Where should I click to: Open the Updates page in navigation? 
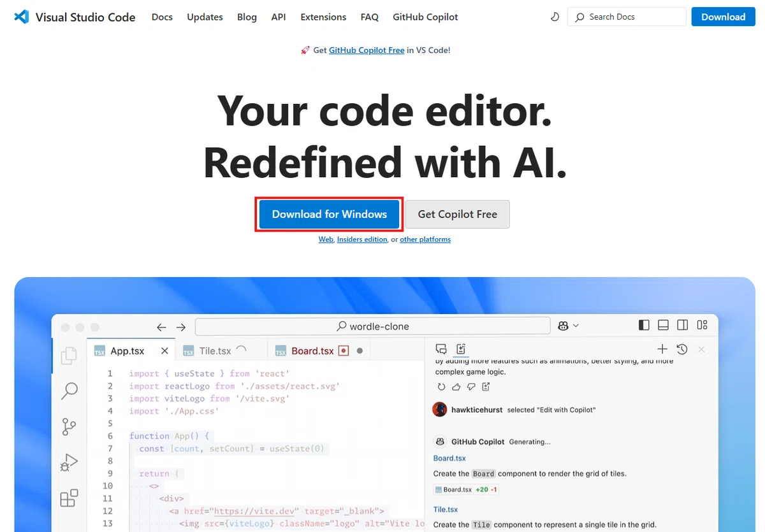[205, 17]
